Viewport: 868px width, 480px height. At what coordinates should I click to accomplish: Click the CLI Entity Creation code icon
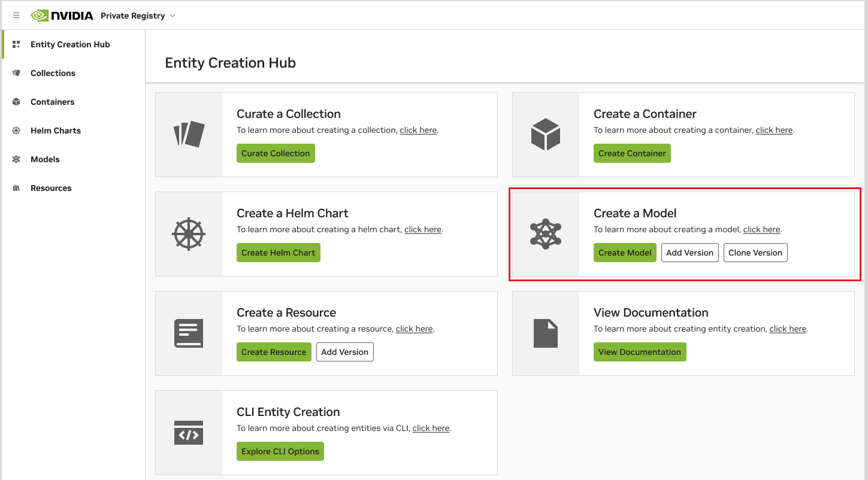[x=189, y=433]
